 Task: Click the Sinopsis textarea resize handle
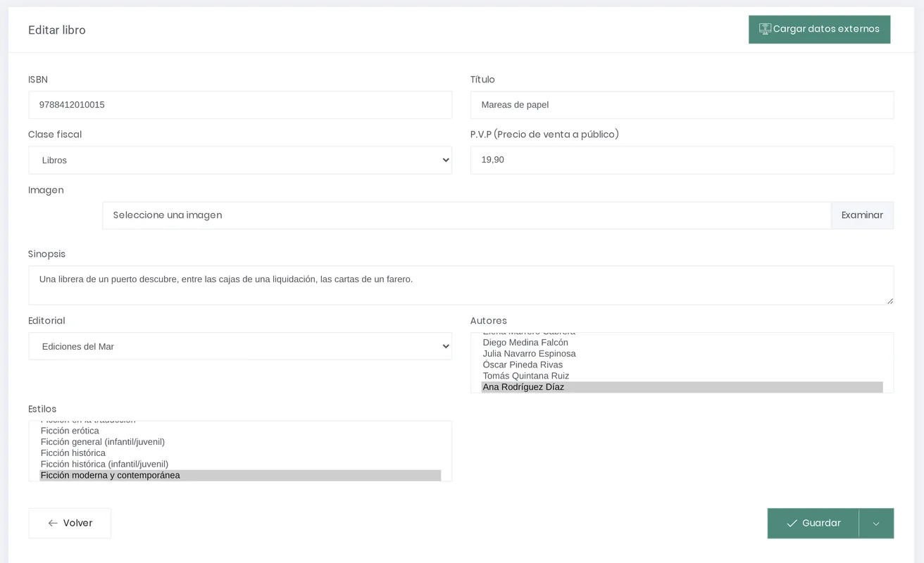(889, 301)
